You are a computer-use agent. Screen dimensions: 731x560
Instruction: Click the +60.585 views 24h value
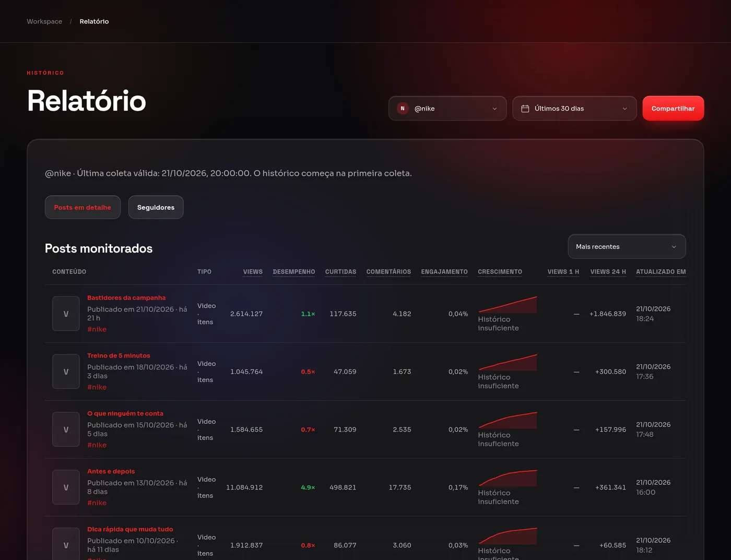[612, 545]
